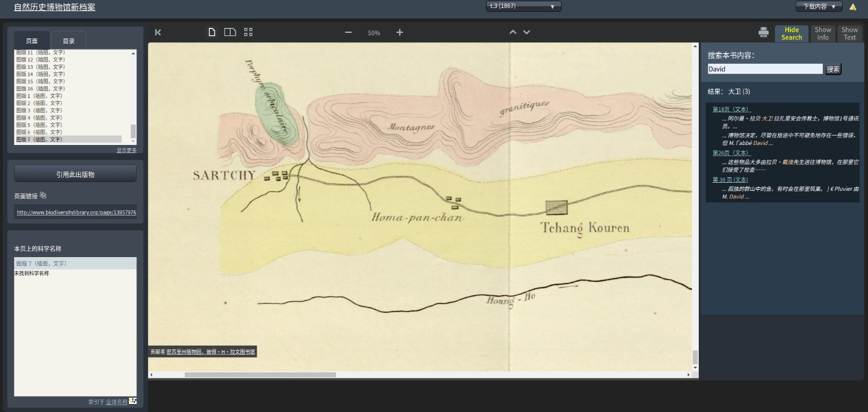Open the 全球名称 link

coord(117,402)
